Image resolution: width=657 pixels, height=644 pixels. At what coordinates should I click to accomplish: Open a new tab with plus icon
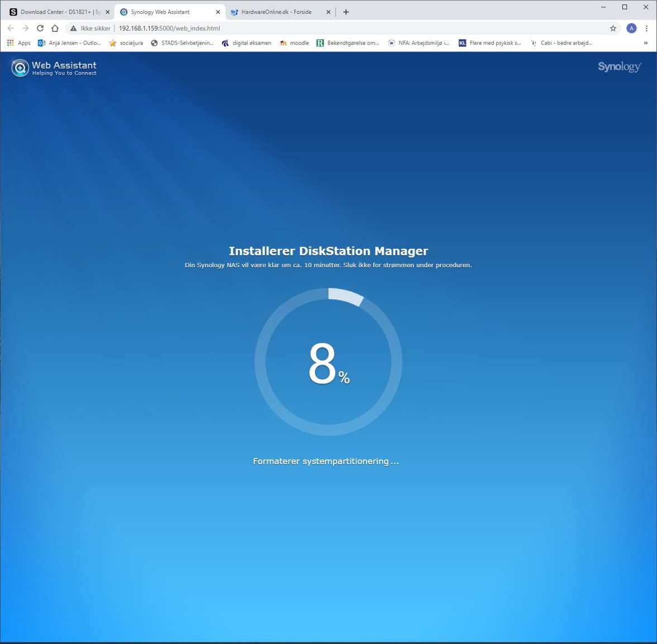(346, 12)
